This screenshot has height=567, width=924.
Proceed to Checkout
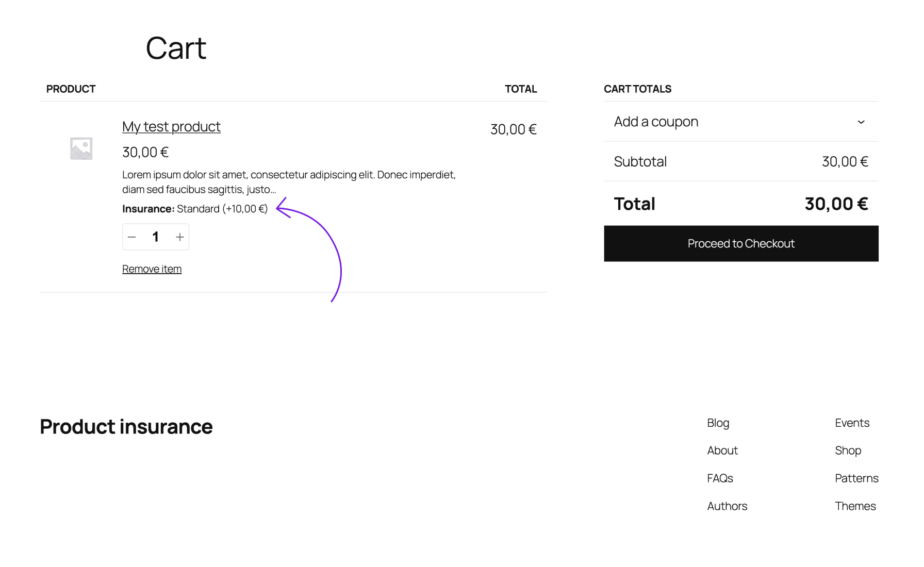pyautogui.click(x=741, y=243)
